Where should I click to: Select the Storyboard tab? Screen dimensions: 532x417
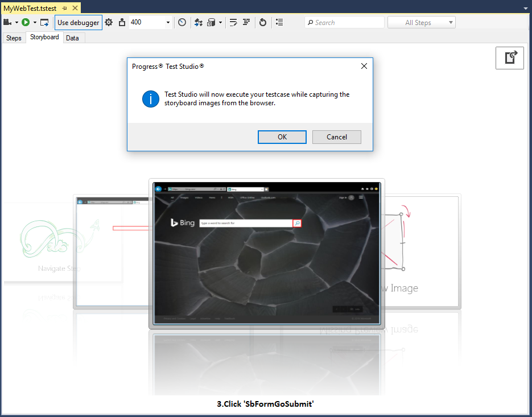click(44, 37)
